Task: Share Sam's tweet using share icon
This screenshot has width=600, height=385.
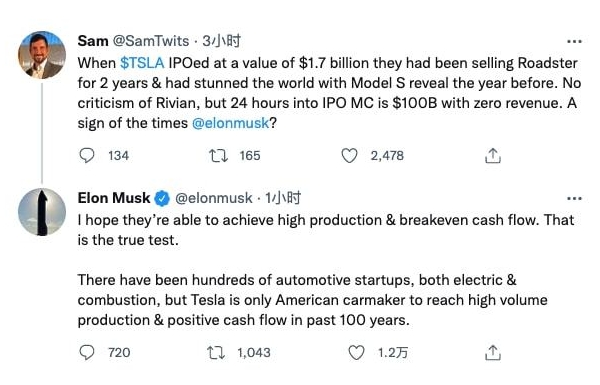Action: pos(493,156)
